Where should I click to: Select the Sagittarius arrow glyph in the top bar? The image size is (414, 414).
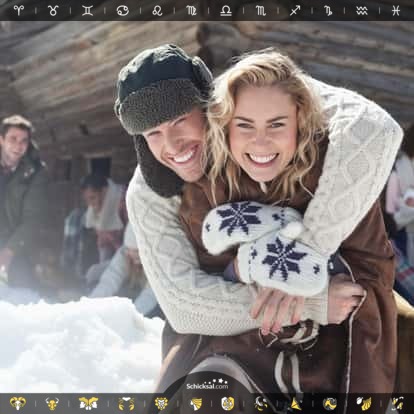click(295, 10)
